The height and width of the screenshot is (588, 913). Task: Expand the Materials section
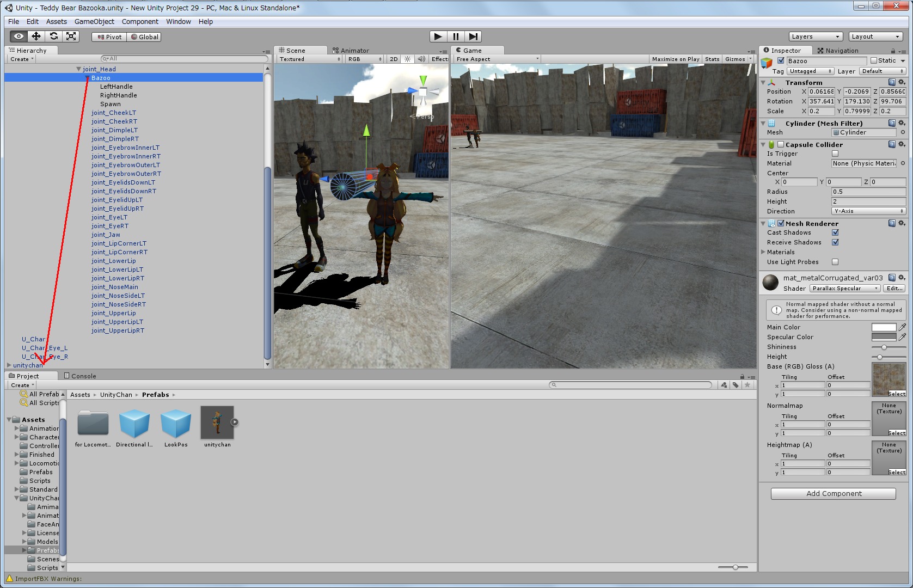[763, 252]
